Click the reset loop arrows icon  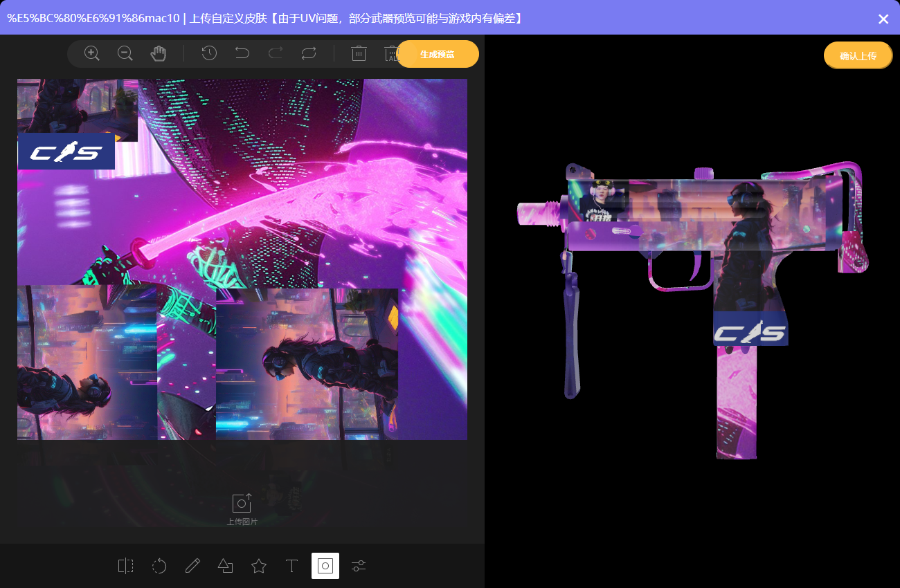(x=309, y=53)
